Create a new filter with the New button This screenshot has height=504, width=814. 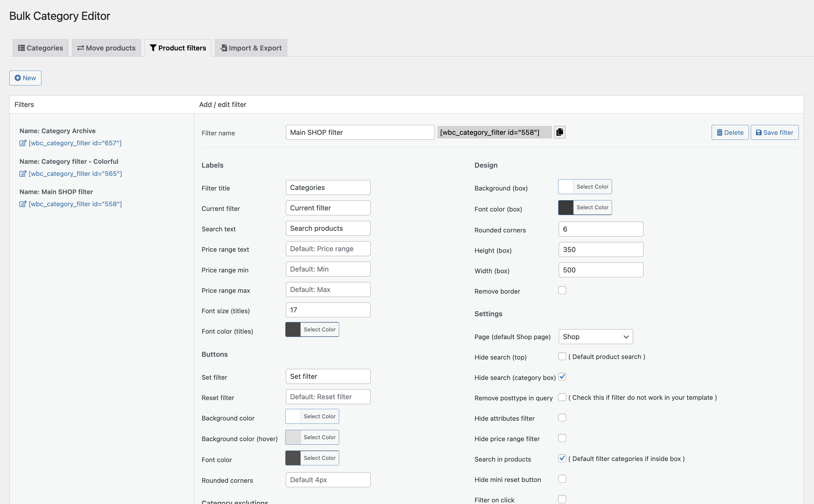click(25, 78)
